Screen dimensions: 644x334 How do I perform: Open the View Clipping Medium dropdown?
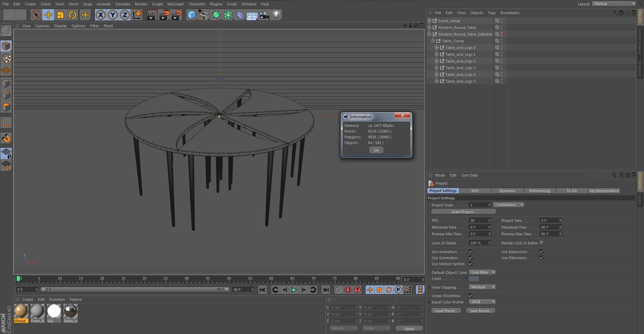click(482, 287)
